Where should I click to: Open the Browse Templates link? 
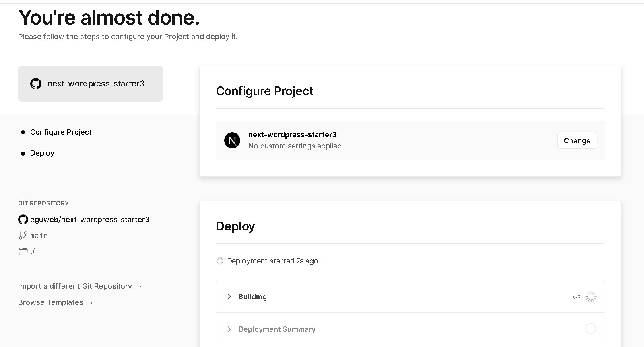[56, 302]
